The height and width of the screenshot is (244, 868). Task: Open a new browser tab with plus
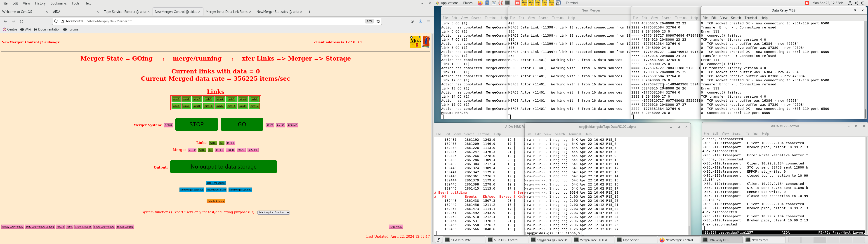[x=309, y=12]
